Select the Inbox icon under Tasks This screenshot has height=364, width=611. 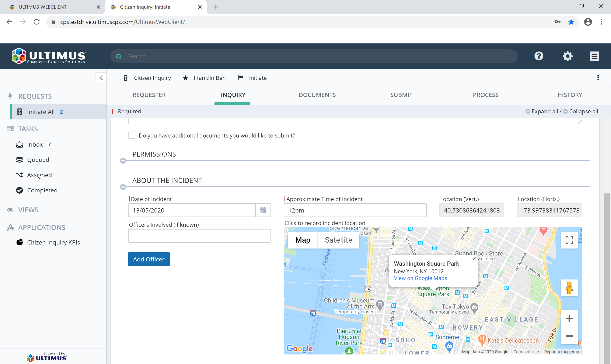[19, 144]
